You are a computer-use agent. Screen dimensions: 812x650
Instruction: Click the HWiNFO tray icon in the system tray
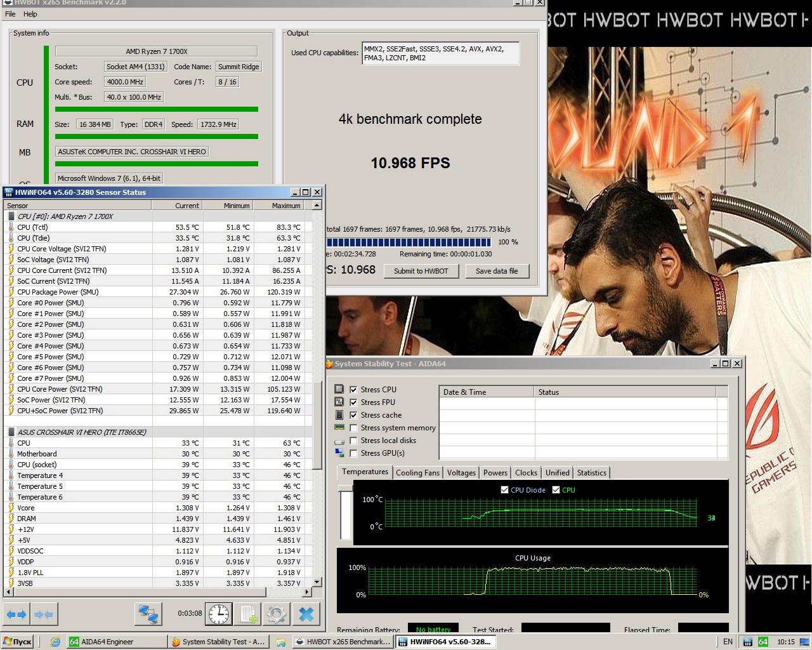pos(748,642)
